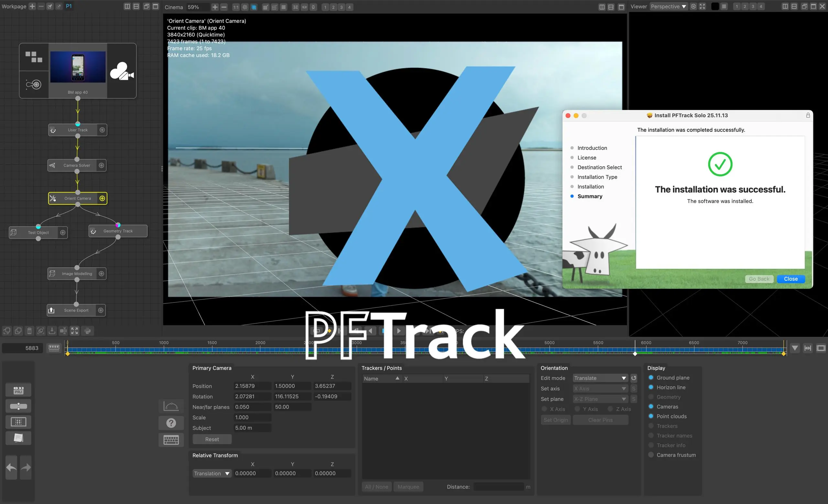This screenshot has width=828, height=504.
Task: Click the Marquee button
Action: [x=408, y=487]
